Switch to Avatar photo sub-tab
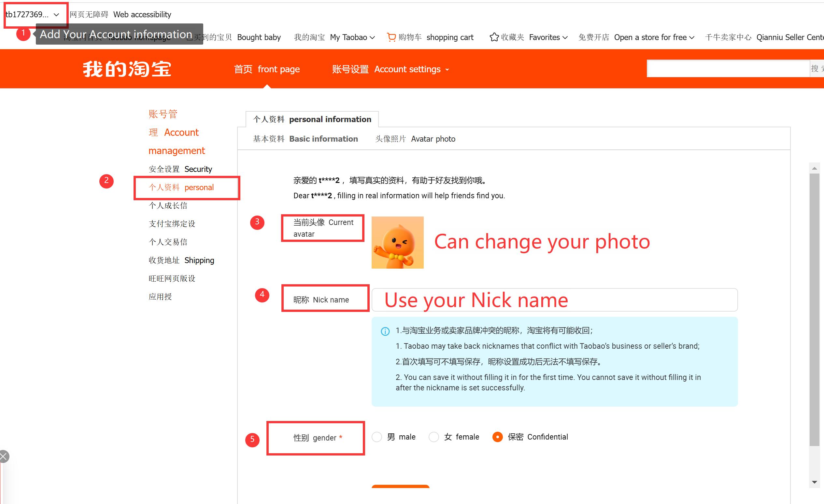 point(415,139)
